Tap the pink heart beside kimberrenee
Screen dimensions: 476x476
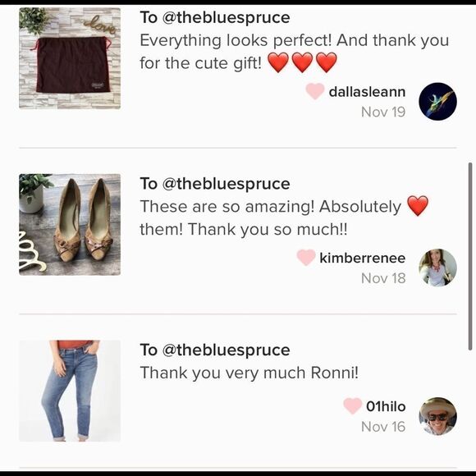305,258
